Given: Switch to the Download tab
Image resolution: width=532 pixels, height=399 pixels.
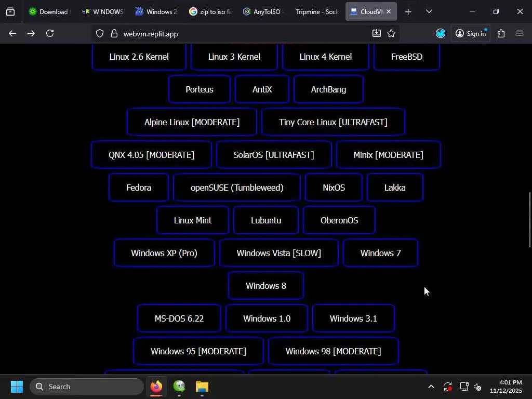Looking at the screenshot, I should tap(48, 11).
